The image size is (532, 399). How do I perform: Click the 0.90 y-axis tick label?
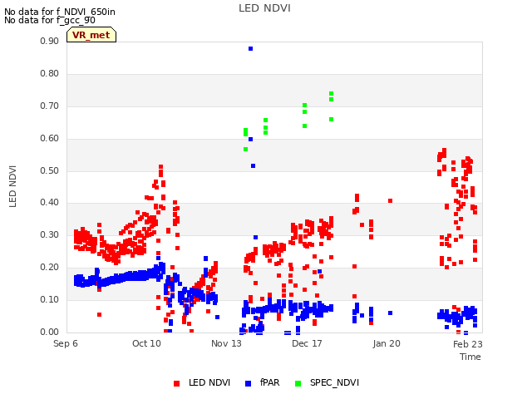click(x=49, y=41)
